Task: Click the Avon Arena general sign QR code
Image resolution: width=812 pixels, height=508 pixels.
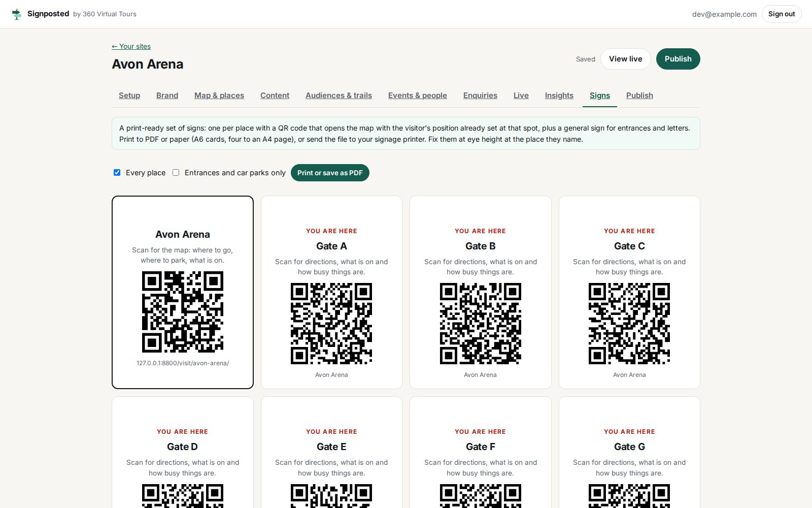Action: pyautogui.click(x=183, y=312)
